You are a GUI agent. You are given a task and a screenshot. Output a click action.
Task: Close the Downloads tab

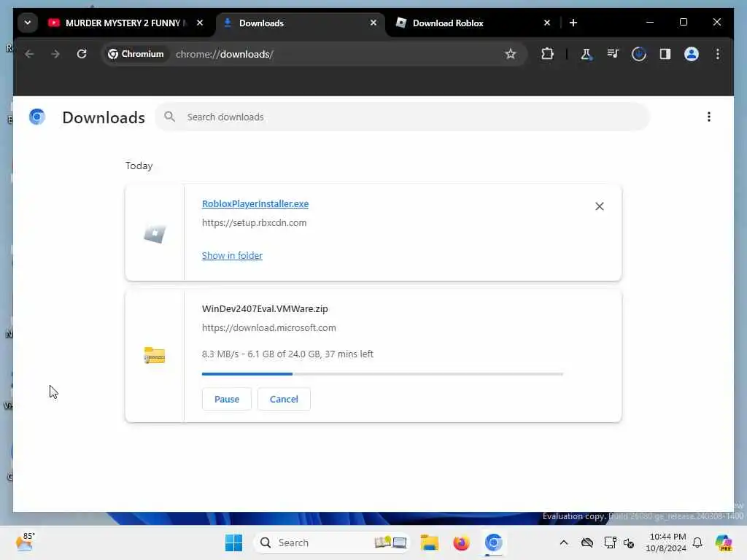373,23
